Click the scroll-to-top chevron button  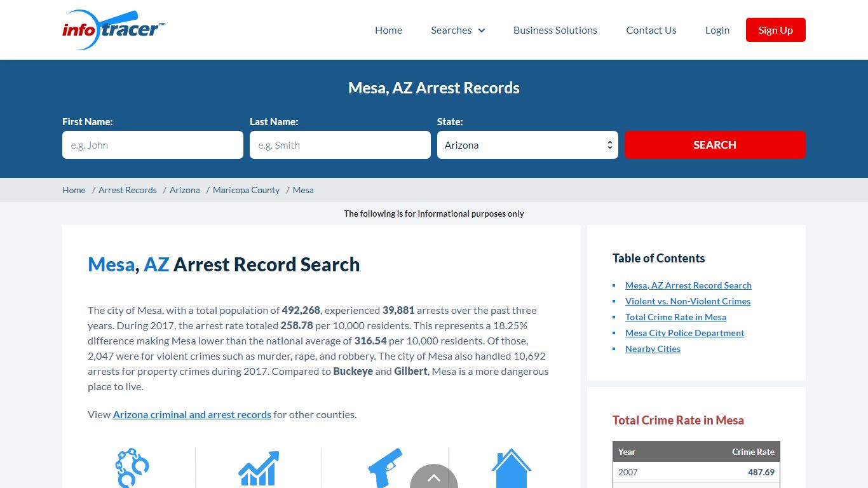[x=434, y=477]
